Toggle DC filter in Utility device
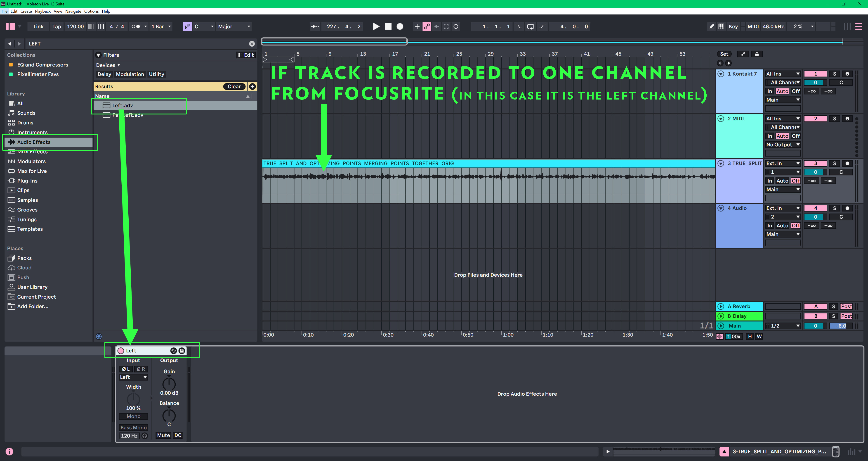Screen dimensions: 868x461 (178, 435)
